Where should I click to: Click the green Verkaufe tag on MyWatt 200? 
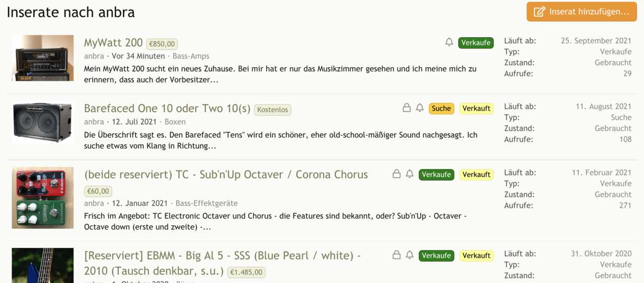point(475,43)
